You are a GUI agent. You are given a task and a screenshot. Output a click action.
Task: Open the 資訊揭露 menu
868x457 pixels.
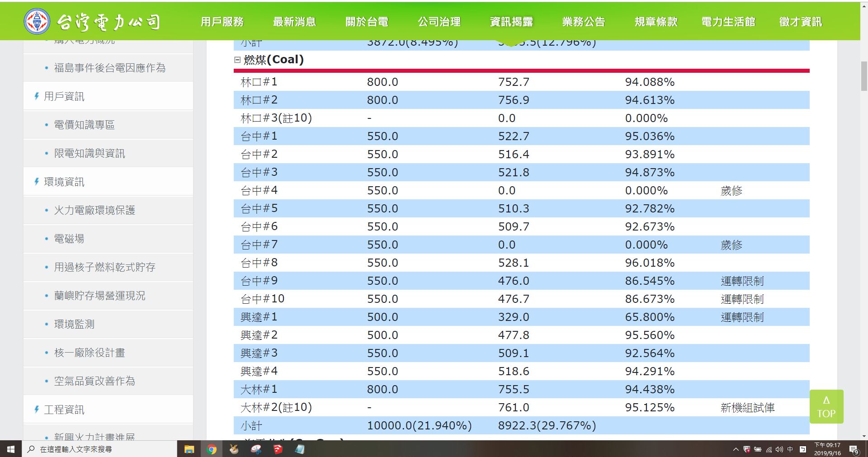(x=511, y=22)
